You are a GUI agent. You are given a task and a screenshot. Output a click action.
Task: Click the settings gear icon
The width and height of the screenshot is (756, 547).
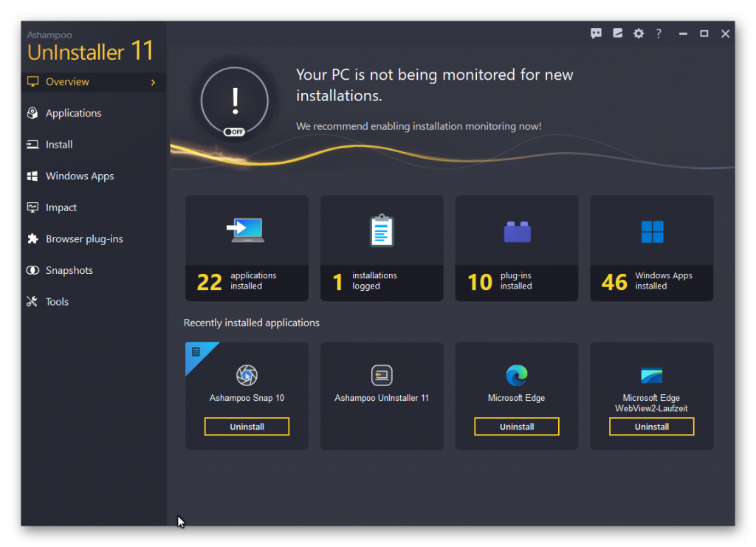tap(639, 33)
